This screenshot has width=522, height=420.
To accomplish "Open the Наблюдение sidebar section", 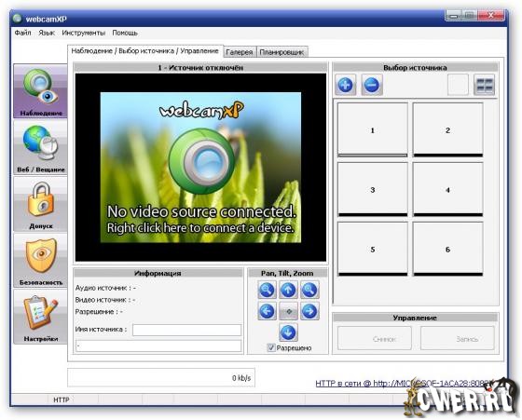I will (x=40, y=91).
